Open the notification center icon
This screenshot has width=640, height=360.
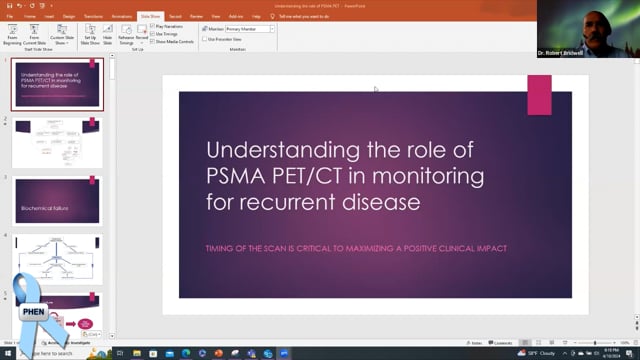[x=630, y=353]
